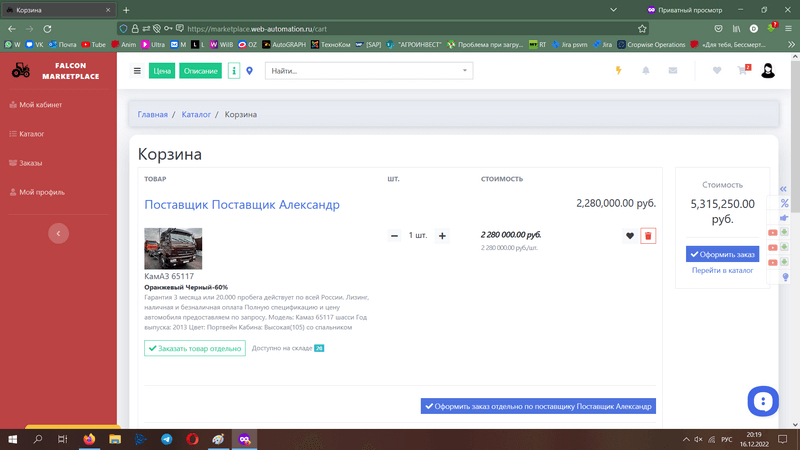Open the shopping cart icon with badge
The image size is (800, 450).
[x=744, y=70]
